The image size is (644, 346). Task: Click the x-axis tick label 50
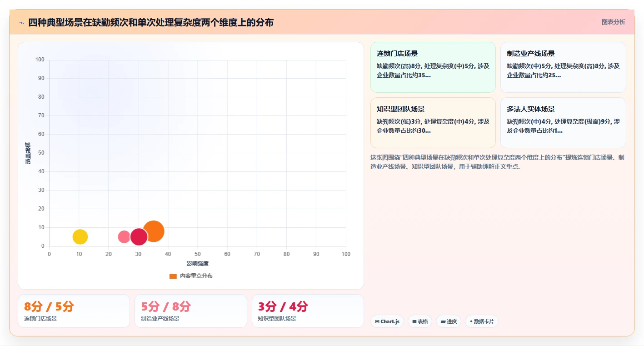coord(198,254)
